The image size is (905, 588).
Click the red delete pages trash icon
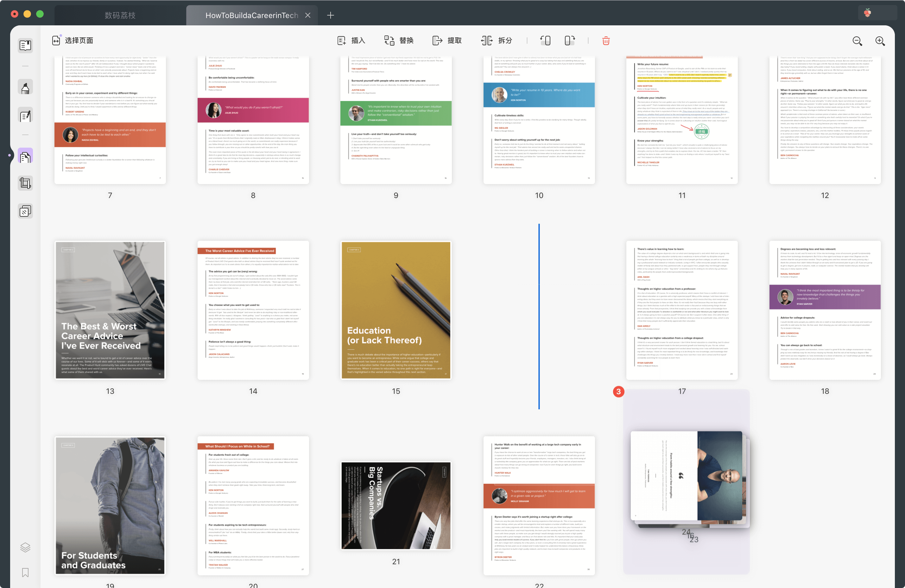(606, 41)
